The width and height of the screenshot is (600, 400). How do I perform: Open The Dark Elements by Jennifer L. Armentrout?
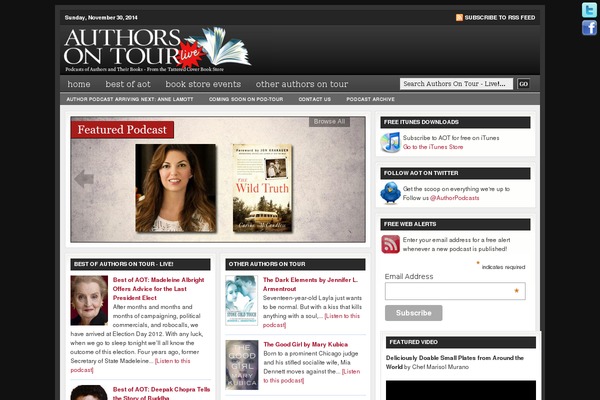(x=310, y=284)
